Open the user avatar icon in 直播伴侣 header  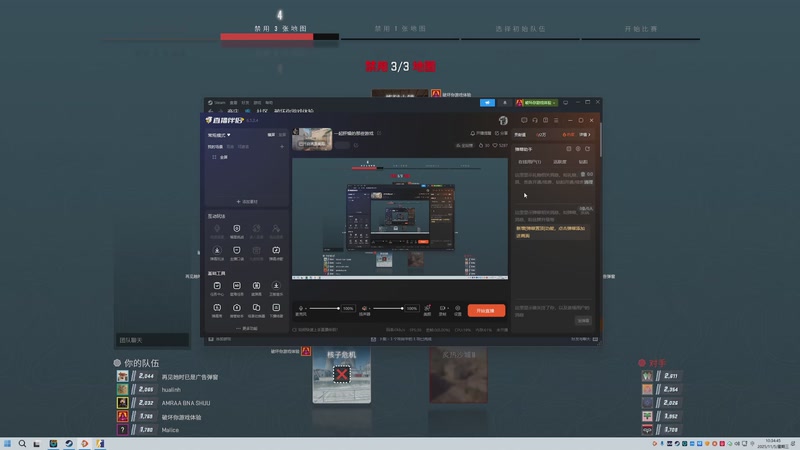point(503,120)
